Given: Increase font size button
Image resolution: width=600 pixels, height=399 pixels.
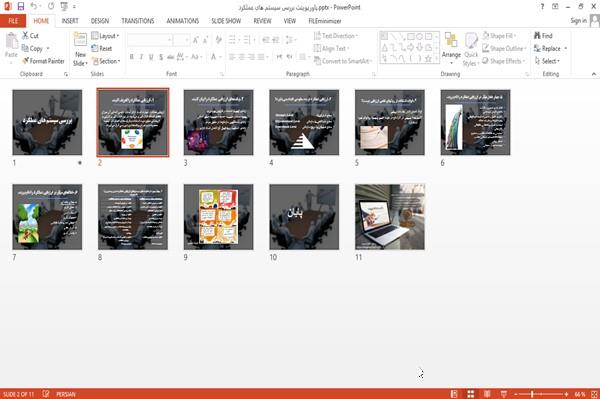Looking at the screenshot, I should coord(196,40).
